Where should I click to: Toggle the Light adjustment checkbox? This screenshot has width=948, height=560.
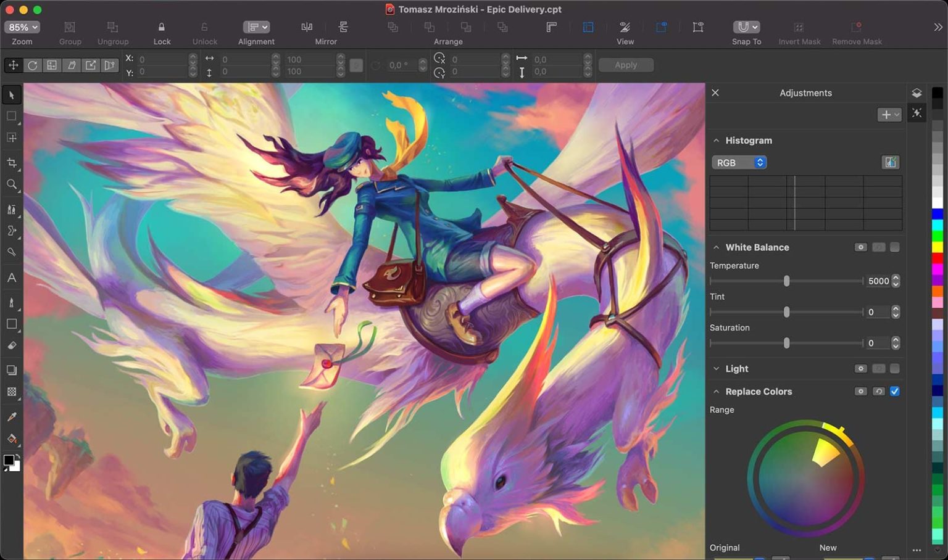click(x=895, y=369)
